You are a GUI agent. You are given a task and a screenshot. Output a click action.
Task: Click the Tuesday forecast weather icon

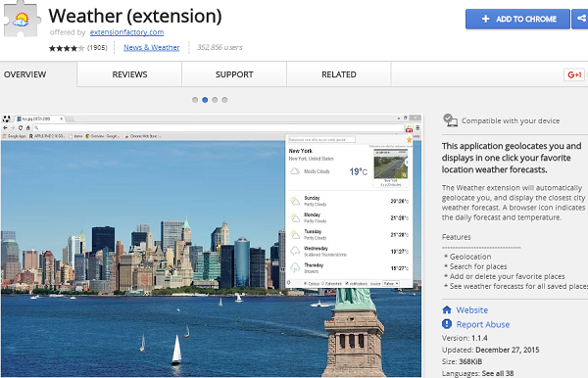[x=295, y=234]
